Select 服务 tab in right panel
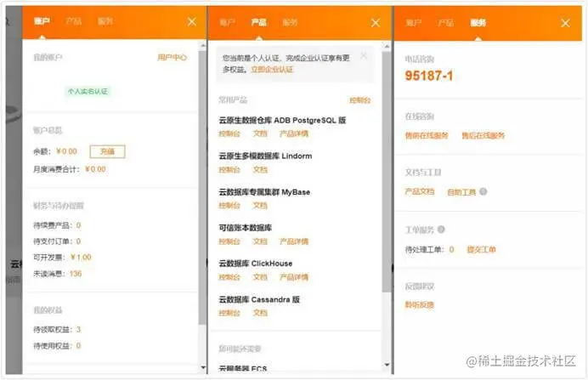This screenshot has width=588, height=380. tap(478, 23)
